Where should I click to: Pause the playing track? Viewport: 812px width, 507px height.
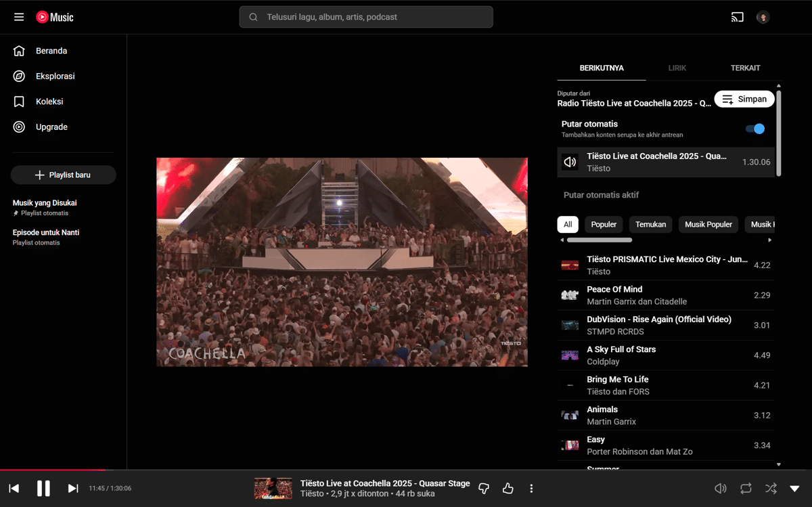click(x=43, y=489)
